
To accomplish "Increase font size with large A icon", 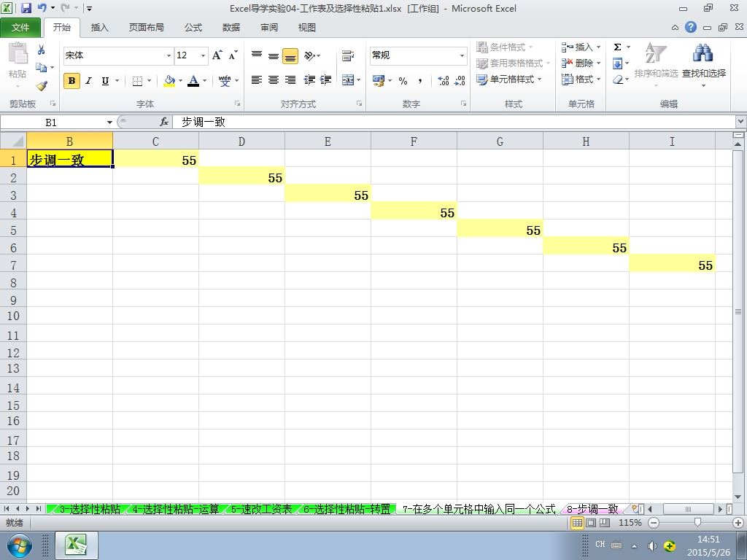I will [x=217, y=55].
